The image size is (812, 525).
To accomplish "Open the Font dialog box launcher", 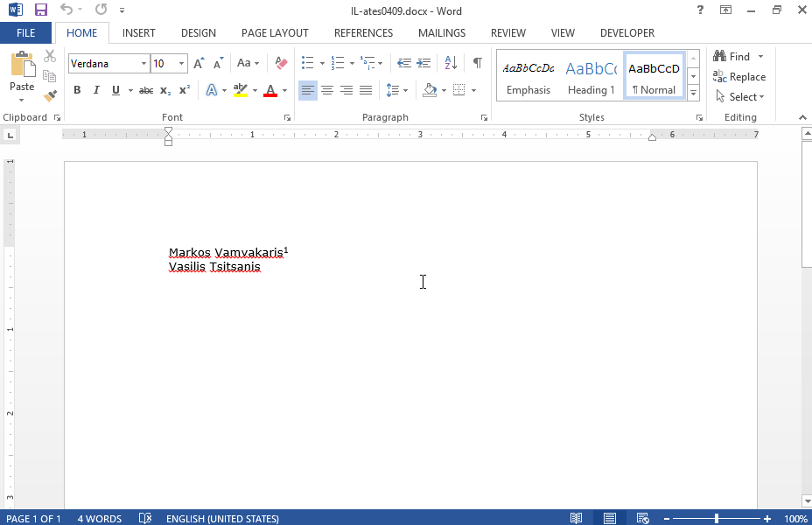I will point(287,118).
